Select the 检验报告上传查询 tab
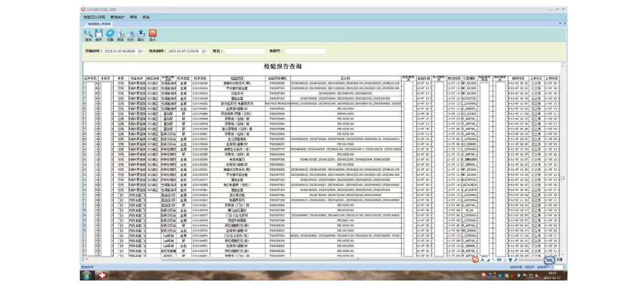 coord(99,23)
